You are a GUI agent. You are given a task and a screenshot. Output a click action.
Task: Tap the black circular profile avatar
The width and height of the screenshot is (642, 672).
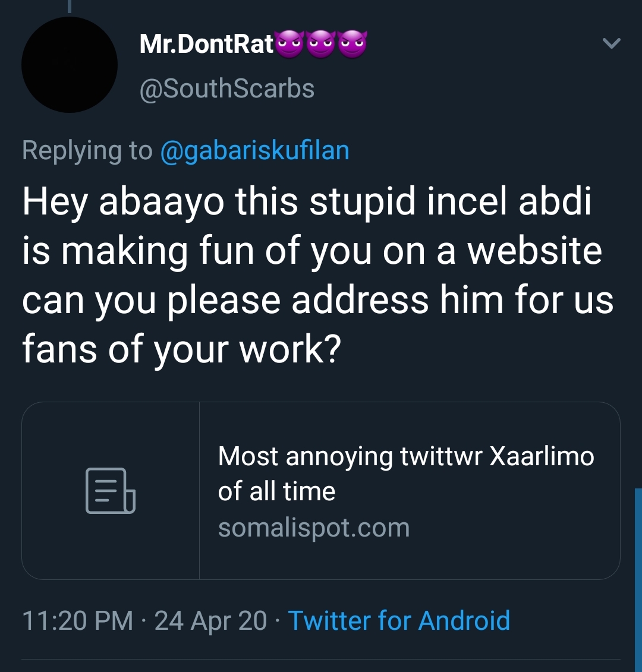(70, 65)
